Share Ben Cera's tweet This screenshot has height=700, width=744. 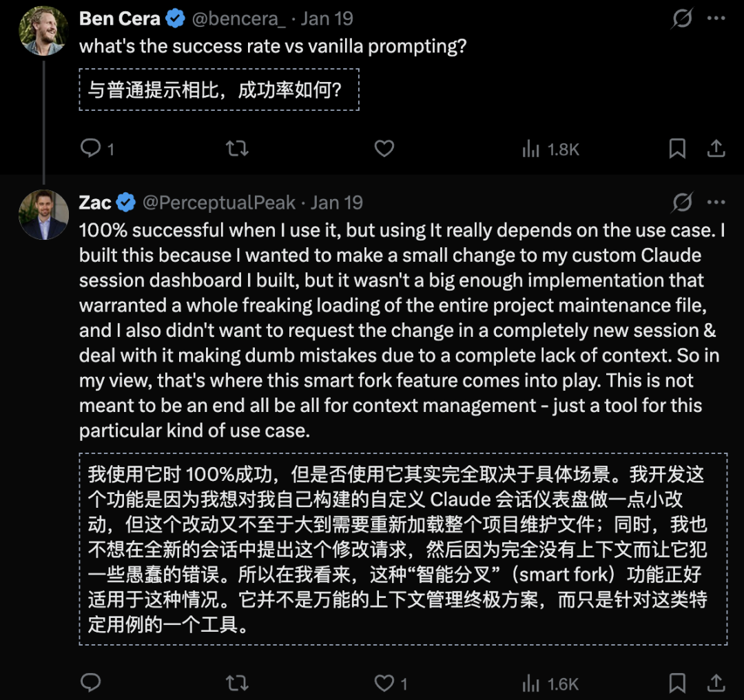point(716,148)
